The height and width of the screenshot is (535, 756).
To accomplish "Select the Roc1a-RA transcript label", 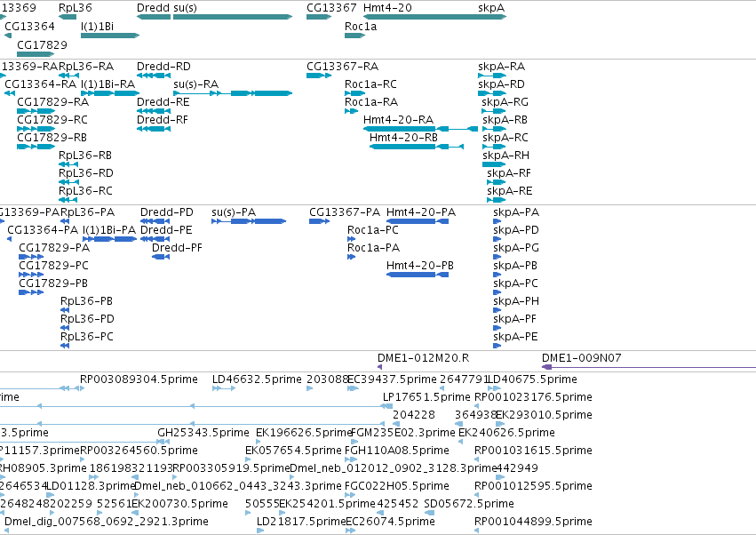I will click(371, 102).
